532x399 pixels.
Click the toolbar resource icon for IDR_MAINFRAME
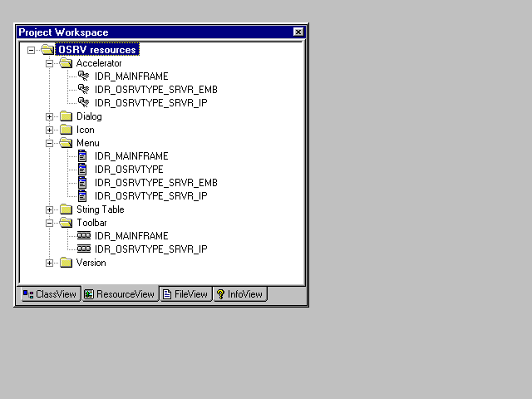83,236
